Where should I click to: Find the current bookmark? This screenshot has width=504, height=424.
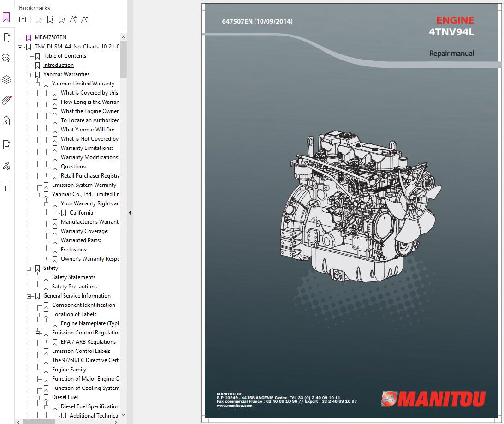pyautogui.click(x=62, y=20)
